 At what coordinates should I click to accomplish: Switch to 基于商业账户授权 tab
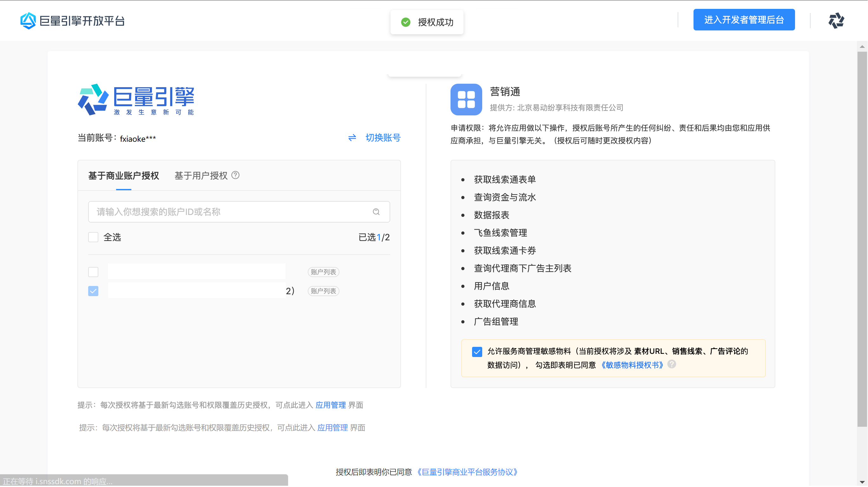124,176
